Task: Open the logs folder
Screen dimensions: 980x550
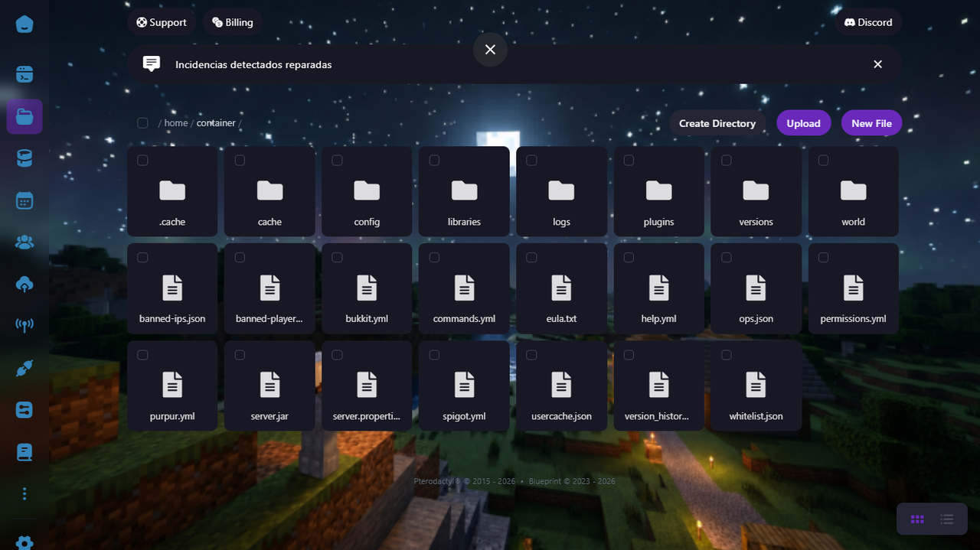Action: (x=561, y=191)
